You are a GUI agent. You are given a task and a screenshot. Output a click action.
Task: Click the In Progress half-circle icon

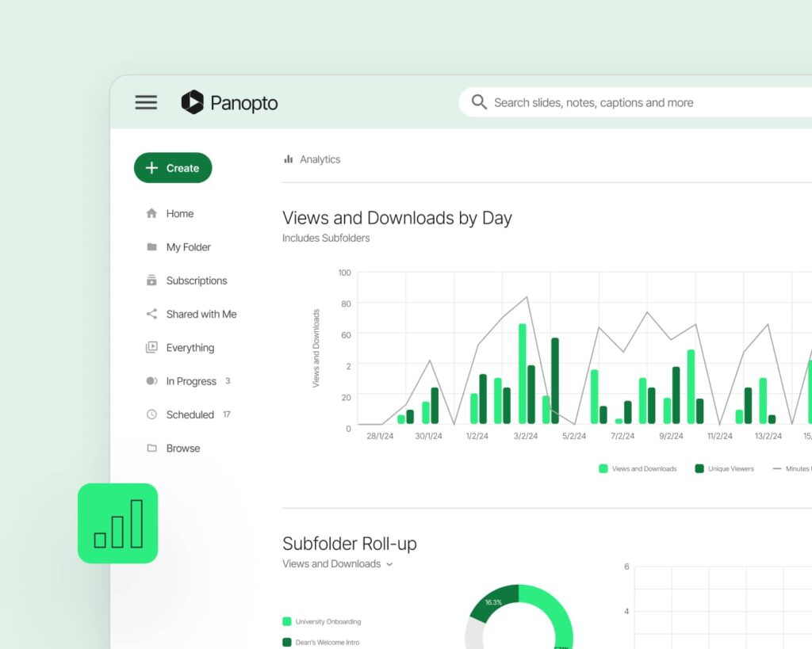(151, 381)
